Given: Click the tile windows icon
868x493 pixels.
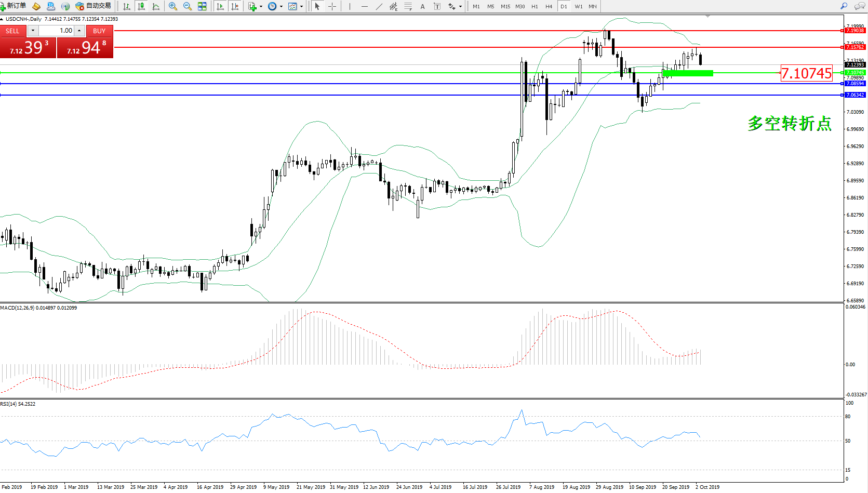Looking at the screenshot, I should point(202,6).
